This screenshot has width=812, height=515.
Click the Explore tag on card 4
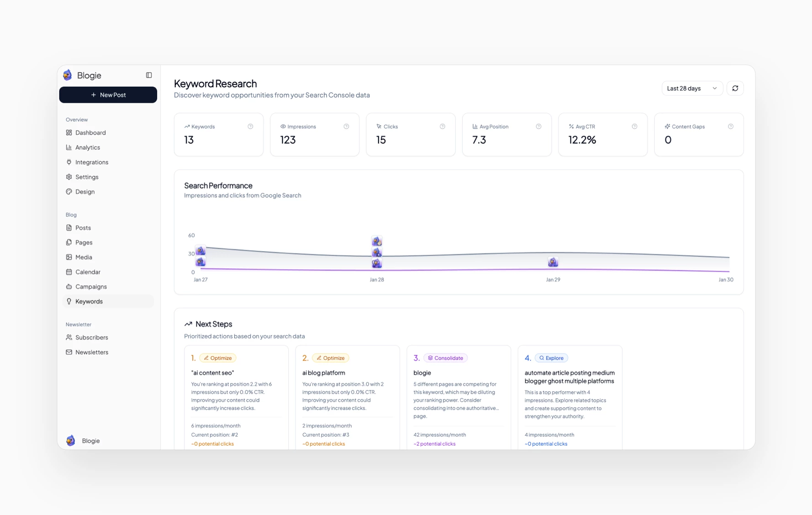[x=551, y=358]
